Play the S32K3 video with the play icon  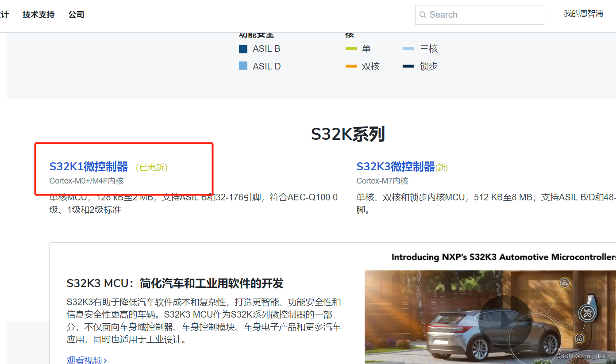pyautogui.click(x=505, y=322)
